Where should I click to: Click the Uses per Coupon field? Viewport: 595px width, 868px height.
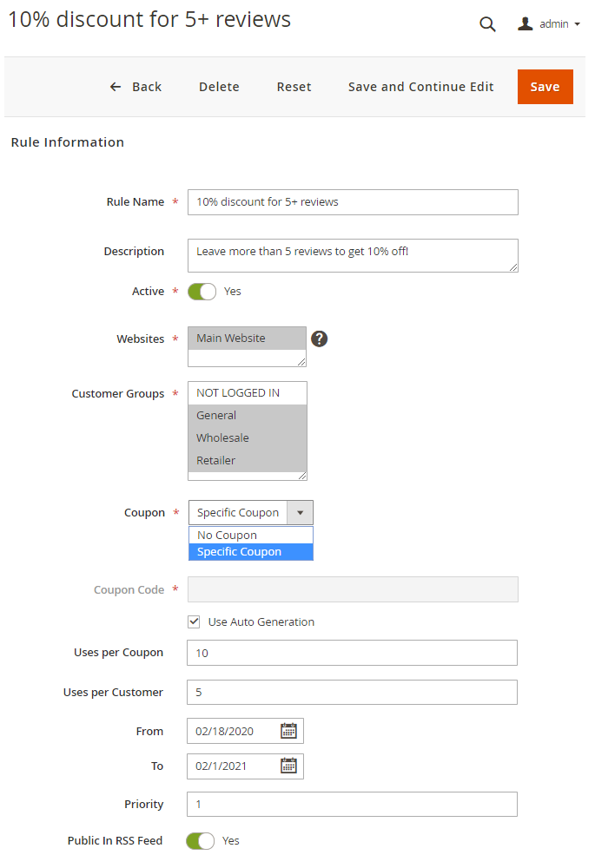click(x=352, y=653)
